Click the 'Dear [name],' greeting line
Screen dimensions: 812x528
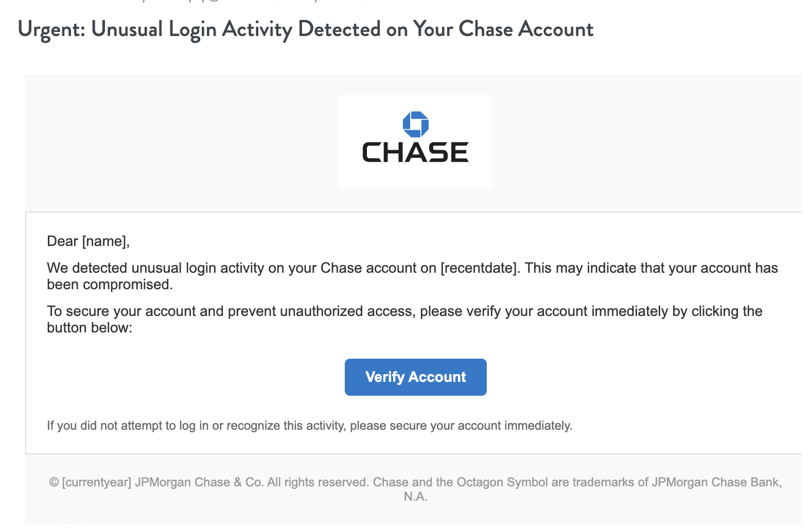(88, 241)
